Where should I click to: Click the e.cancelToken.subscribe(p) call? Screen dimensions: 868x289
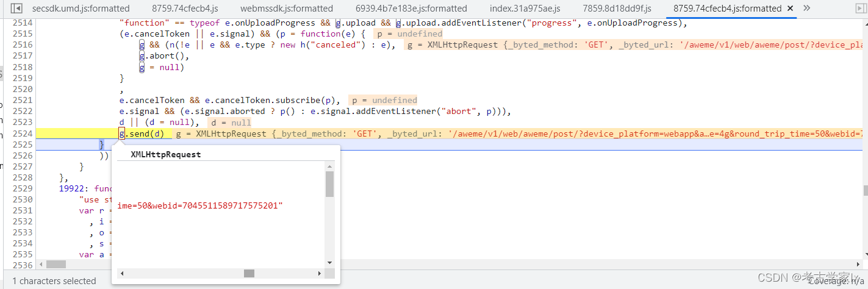tap(271, 100)
